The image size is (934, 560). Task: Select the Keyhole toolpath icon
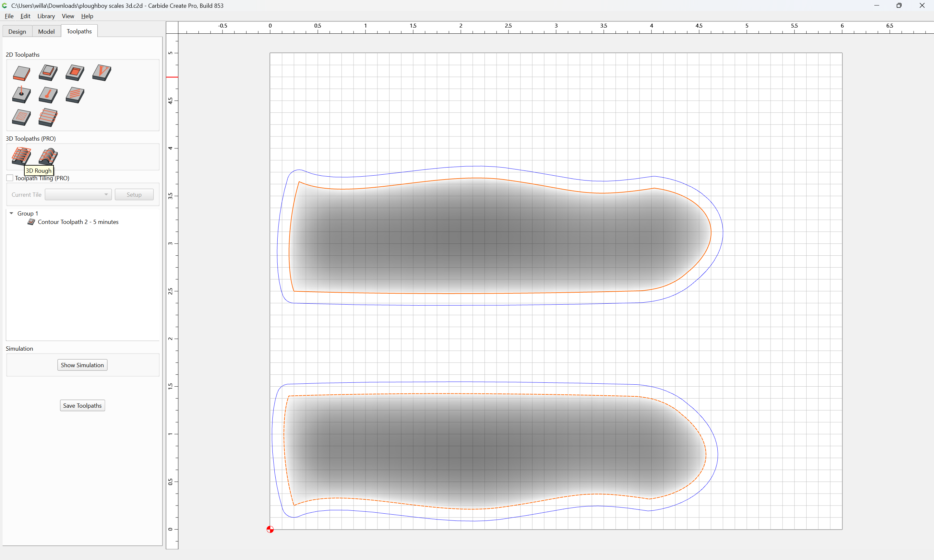click(48, 95)
